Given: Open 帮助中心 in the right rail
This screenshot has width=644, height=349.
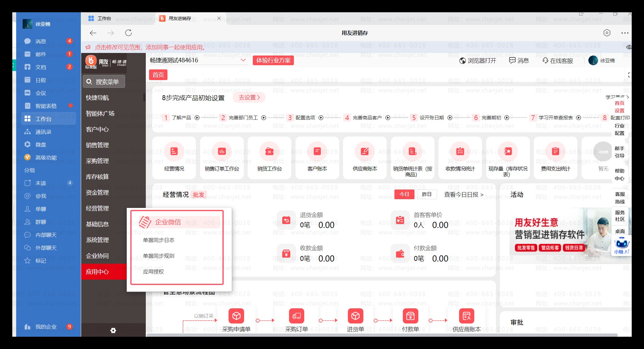Looking at the screenshot, I should [619, 175].
